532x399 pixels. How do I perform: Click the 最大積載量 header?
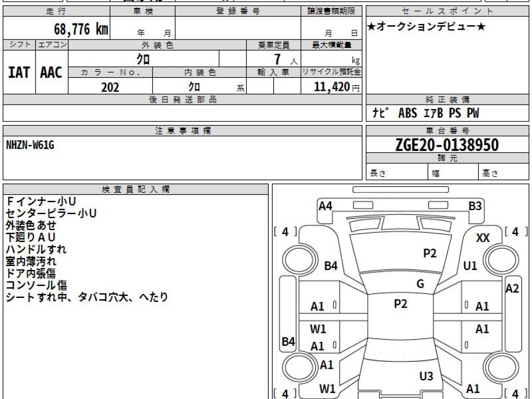[x=331, y=45]
